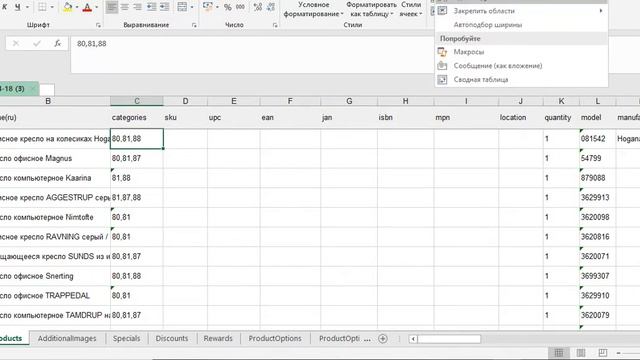Open merge cells dropdown arrow
This screenshot has width=640, height=360.
[192, 7]
